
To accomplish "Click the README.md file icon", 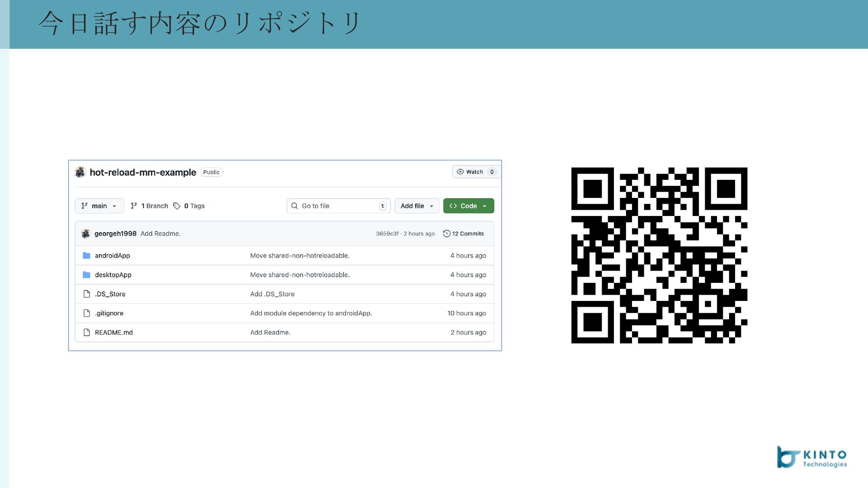I will point(86,333).
